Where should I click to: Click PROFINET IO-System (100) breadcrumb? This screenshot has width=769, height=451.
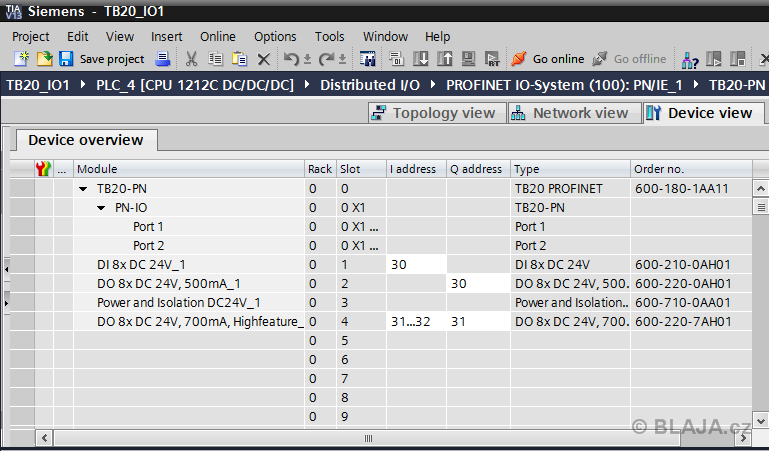click(x=564, y=85)
